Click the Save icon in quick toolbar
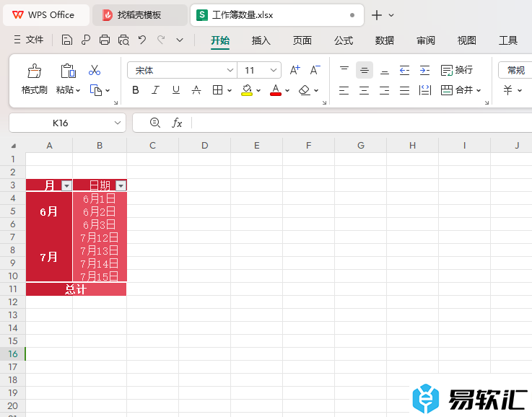 pyautogui.click(x=67, y=40)
